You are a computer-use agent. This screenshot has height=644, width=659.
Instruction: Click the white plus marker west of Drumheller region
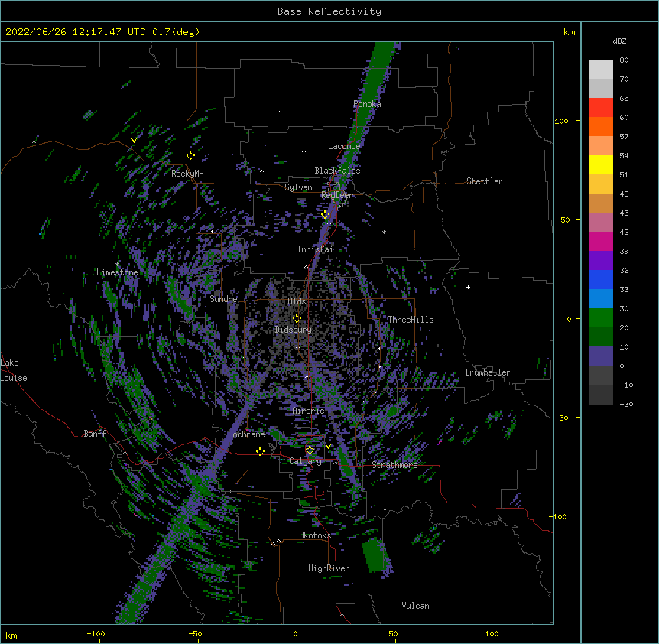pyautogui.click(x=468, y=287)
